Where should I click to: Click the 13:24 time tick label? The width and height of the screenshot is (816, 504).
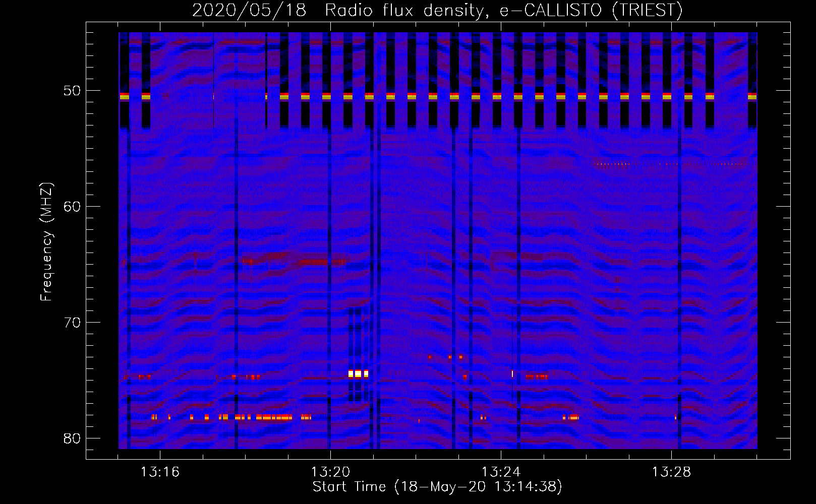[501, 472]
